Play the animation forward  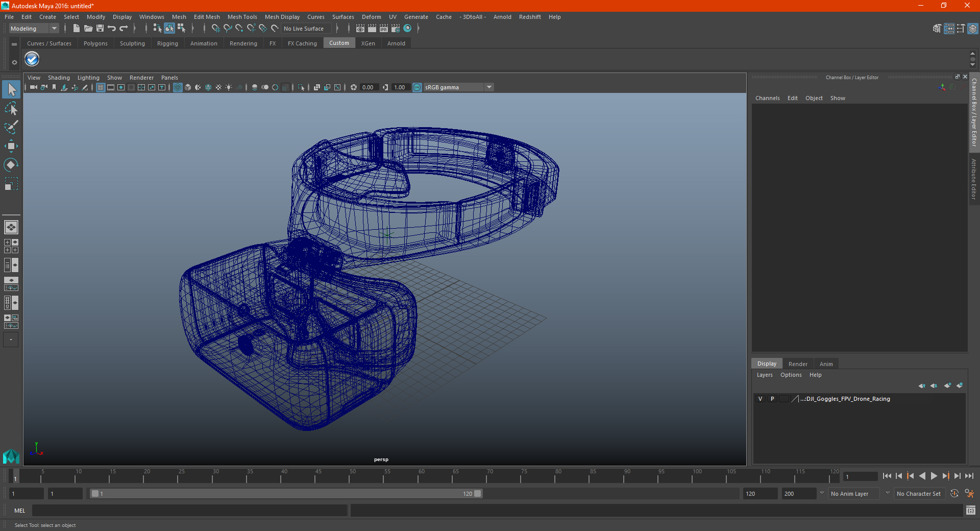click(934, 476)
